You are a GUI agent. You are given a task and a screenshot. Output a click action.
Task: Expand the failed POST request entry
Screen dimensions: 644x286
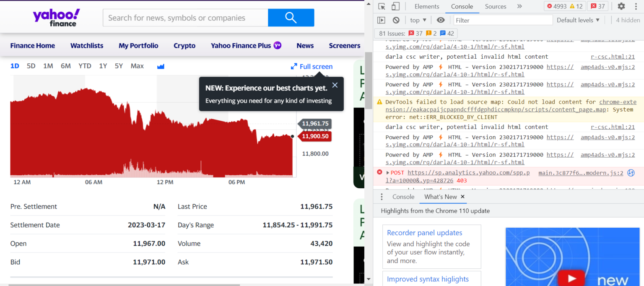tap(388, 172)
